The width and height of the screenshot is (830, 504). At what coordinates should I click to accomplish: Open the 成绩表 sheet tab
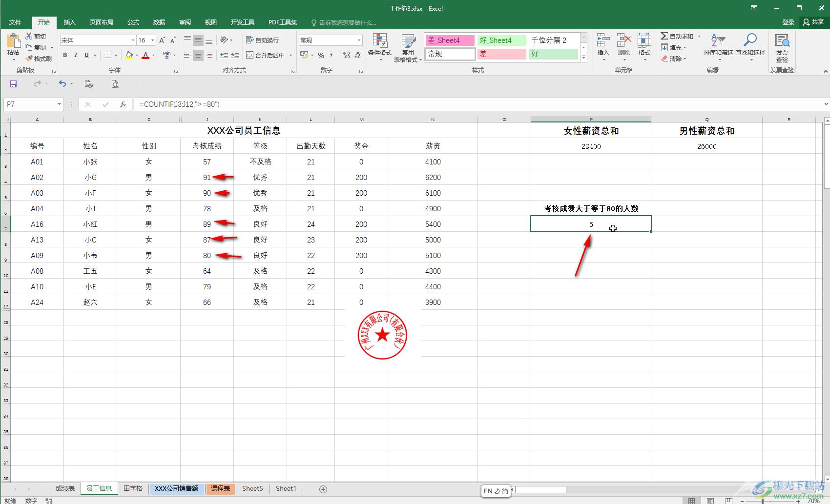pyautogui.click(x=65, y=488)
